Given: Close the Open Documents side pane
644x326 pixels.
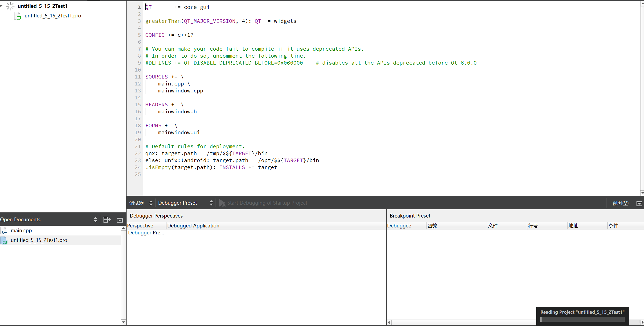Looking at the screenshot, I should 120,220.
